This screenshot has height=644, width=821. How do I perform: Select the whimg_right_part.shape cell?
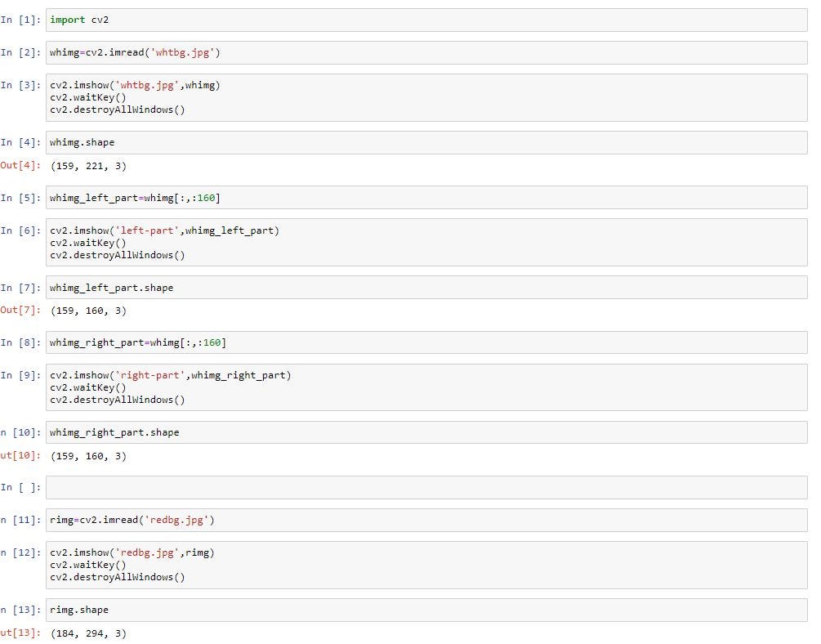426,432
